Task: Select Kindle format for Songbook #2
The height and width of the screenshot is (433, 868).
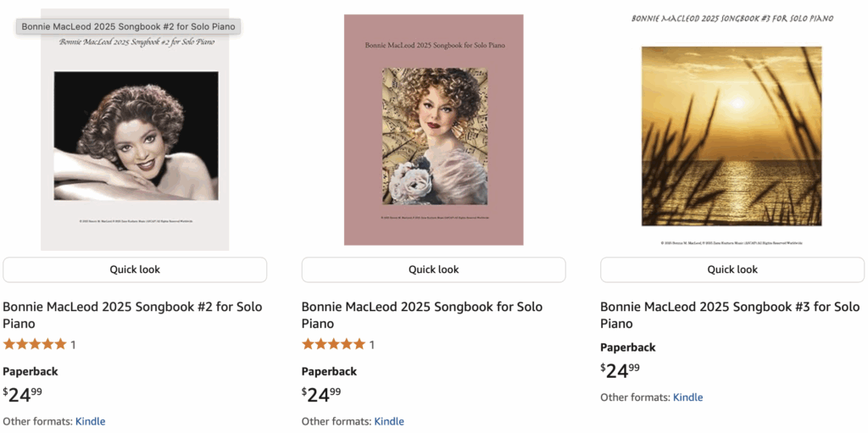Action: pos(90,421)
